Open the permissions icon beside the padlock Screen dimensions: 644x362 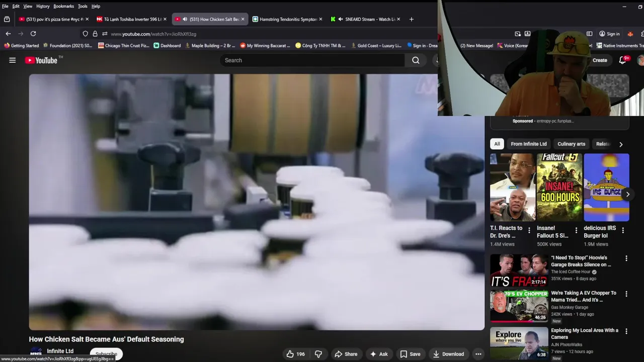click(105, 34)
